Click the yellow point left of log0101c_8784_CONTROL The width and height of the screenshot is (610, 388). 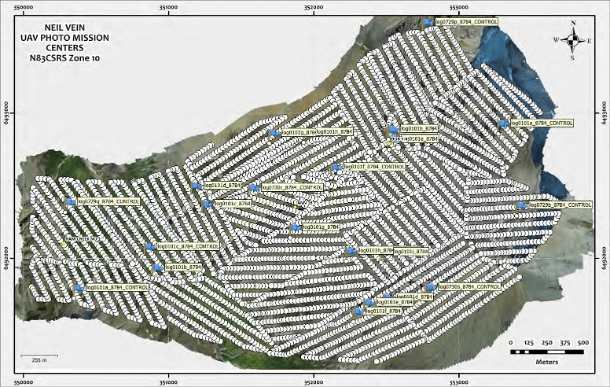pyautogui.click(x=64, y=244)
